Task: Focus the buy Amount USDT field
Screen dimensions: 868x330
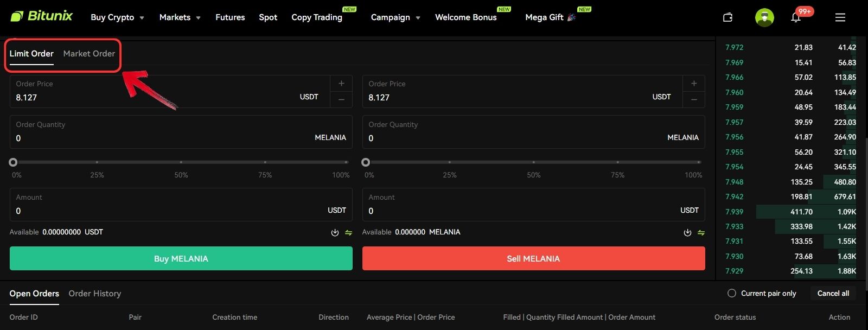Action: point(181,205)
